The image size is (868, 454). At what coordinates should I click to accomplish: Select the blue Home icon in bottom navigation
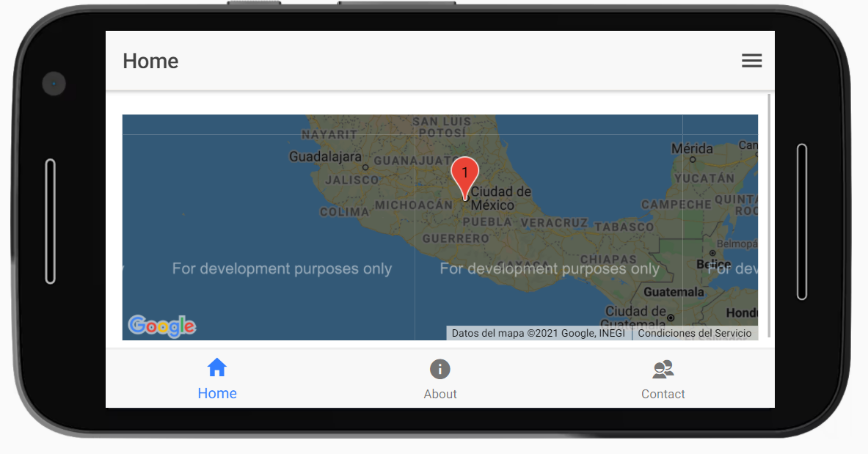[x=216, y=367]
